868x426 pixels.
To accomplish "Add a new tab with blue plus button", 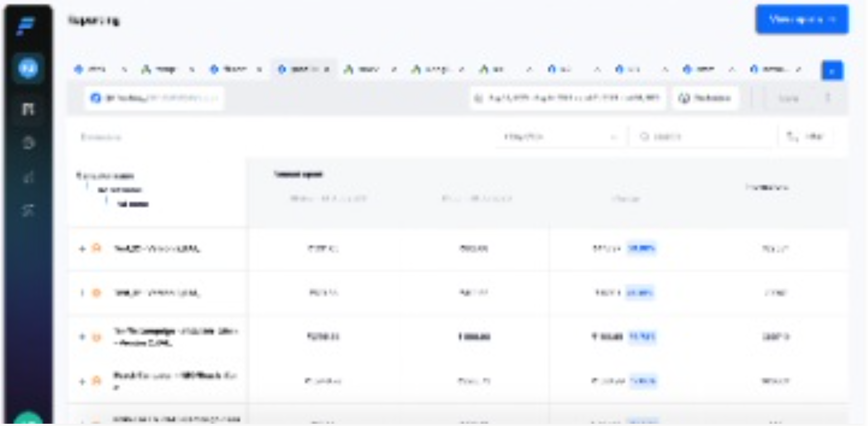I will 832,71.
